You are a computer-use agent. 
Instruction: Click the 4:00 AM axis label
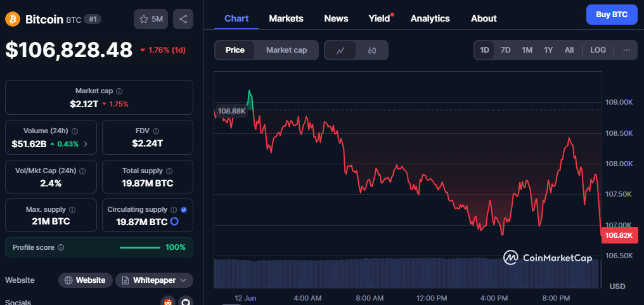coord(308,298)
